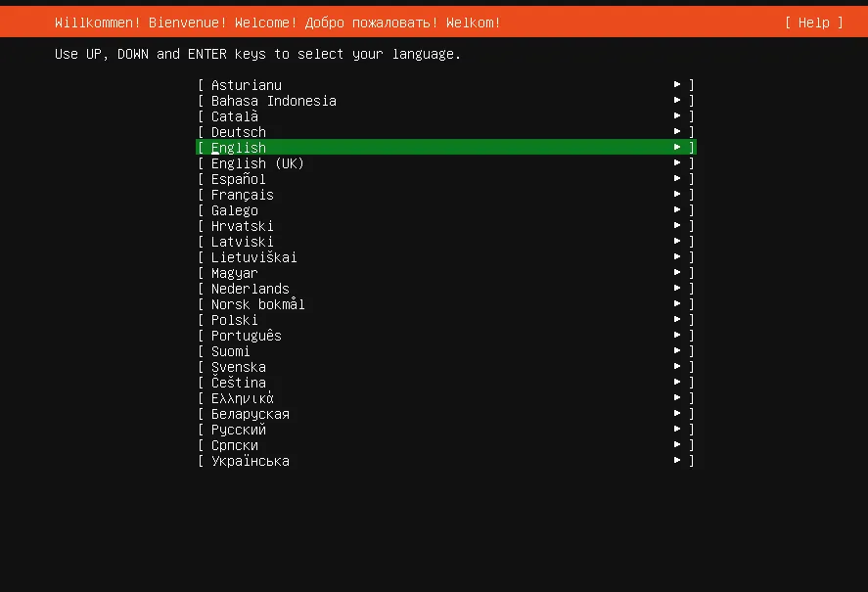
Task: Click the arrow beside Русский
Action: coord(677,430)
